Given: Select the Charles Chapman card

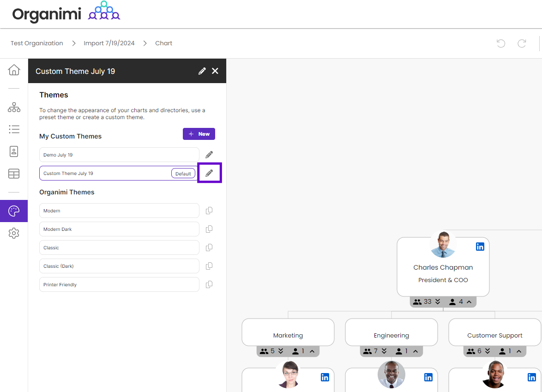Looking at the screenshot, I should [x=443, y=266].
